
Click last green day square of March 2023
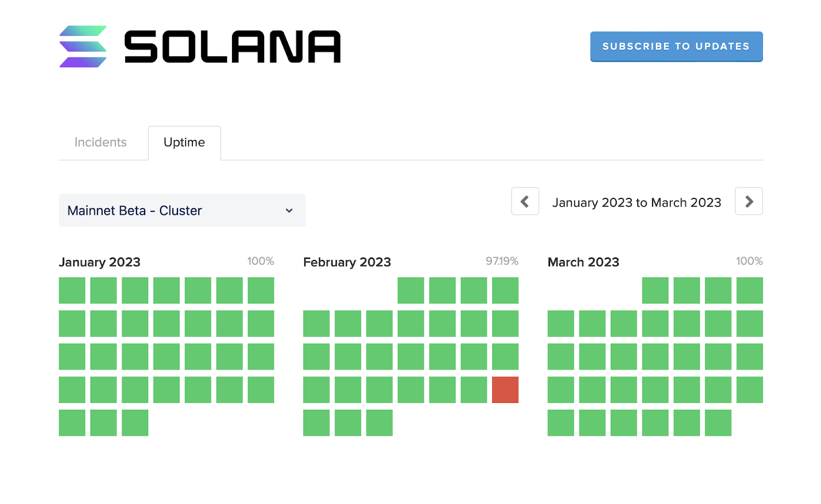[718, 423]
